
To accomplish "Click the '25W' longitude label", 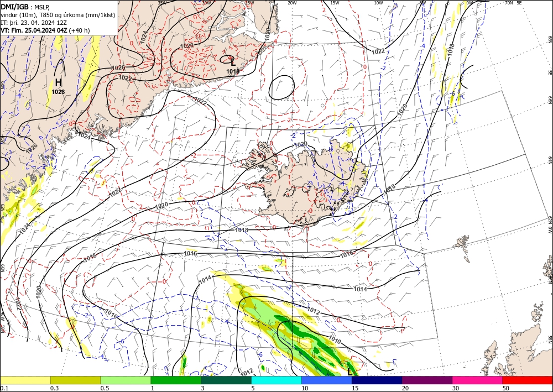I will point(249,3).
